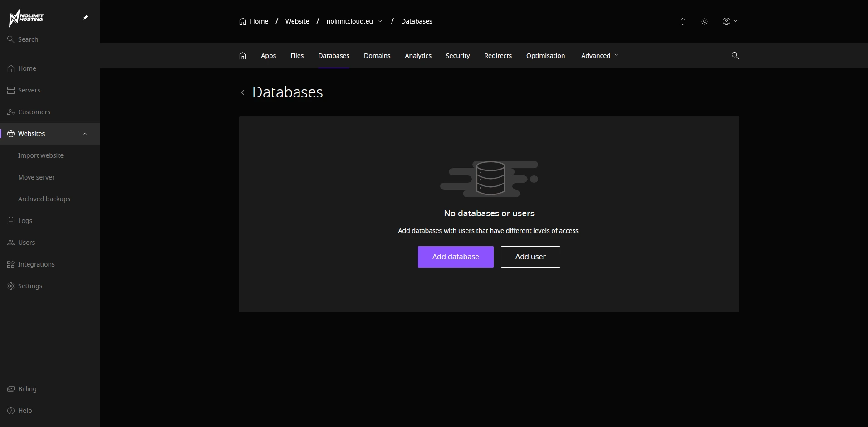Switch to the Domains tab

[x=377, y=56]
